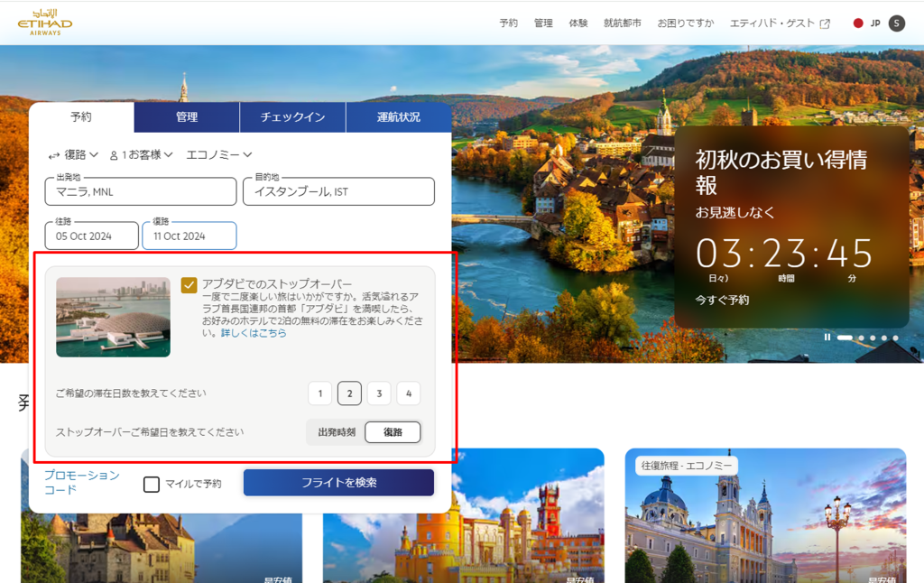Switch to the 運航状況 tab
Screen dimensions: 924x583
(x=398, y=117)
